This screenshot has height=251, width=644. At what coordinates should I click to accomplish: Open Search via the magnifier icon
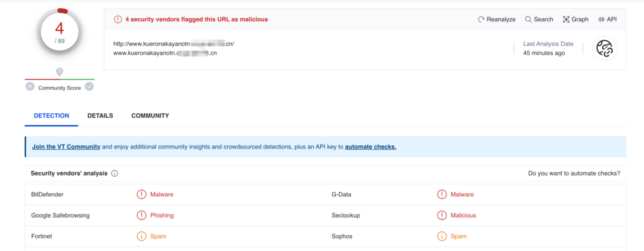528,20
